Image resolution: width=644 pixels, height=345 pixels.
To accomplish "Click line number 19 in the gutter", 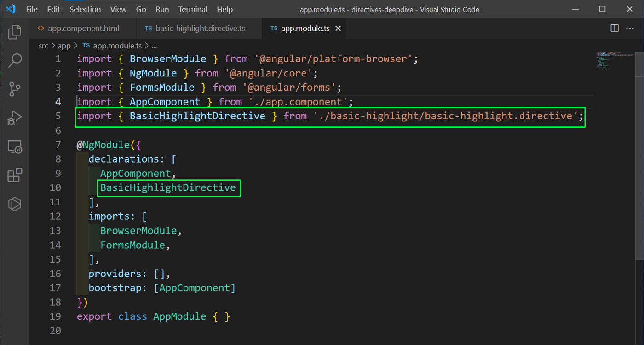I will click(x=55, y=316).
